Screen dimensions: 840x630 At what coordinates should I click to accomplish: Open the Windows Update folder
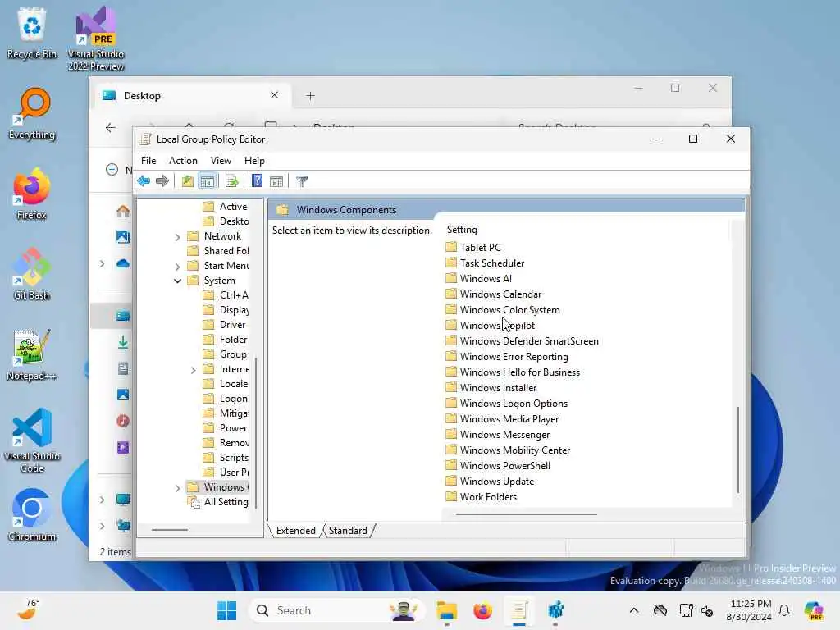click(x=490, y=481)
